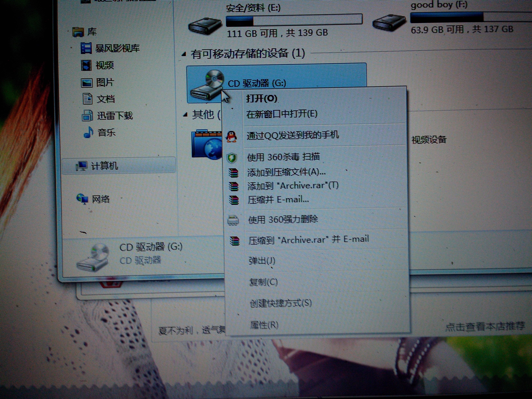This screenshot has width=532, height=399.
Task: Select 库 in the navigation pane
Action: (x=92, y=32)
